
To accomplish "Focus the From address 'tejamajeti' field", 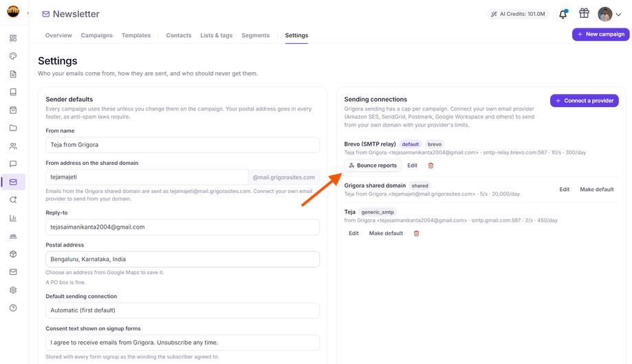I will [146, 177].
